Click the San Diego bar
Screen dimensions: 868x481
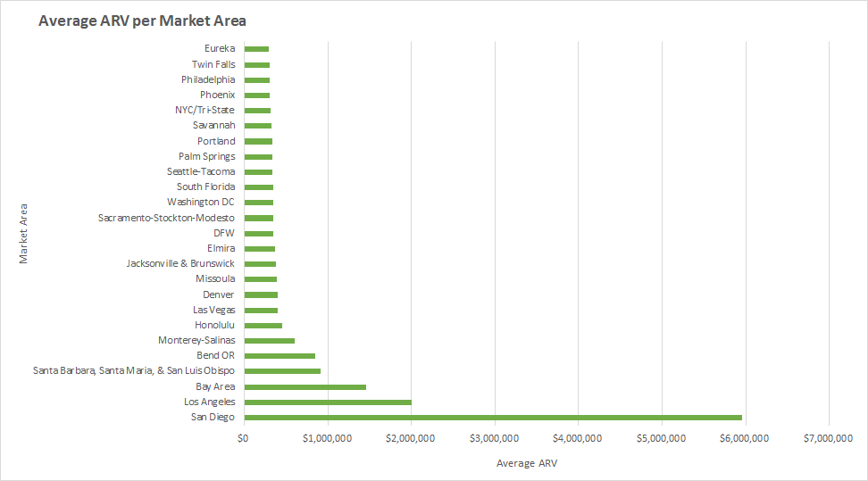pyautogui.click(x=491, y=417)
